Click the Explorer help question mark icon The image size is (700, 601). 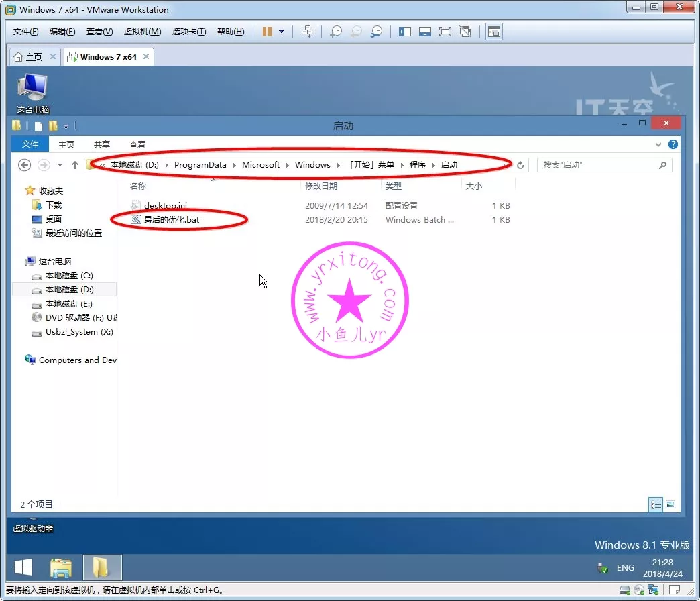(673, 144)
